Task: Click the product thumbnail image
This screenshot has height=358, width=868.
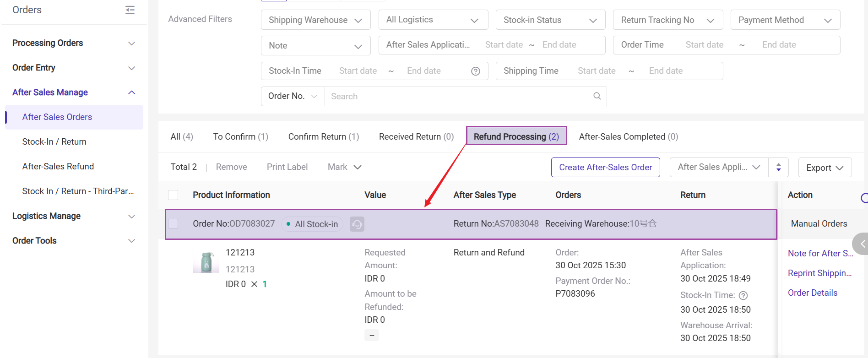Action: tap(206, 262)
